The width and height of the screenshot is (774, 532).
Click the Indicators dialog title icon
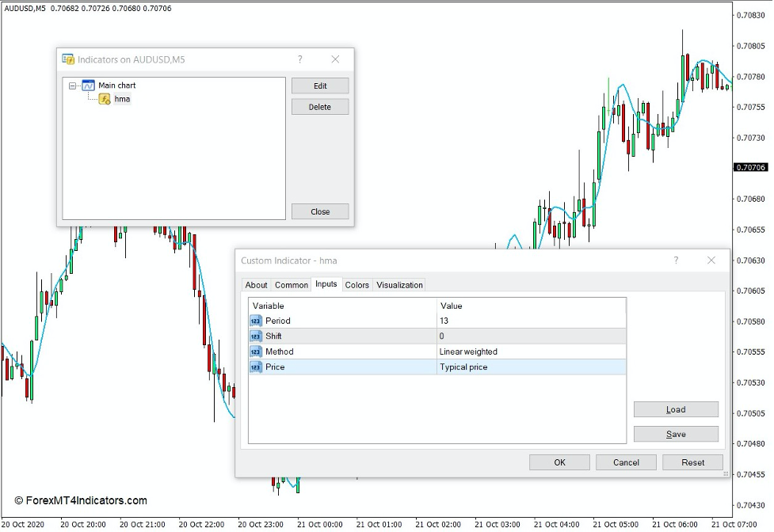[68, 59]
